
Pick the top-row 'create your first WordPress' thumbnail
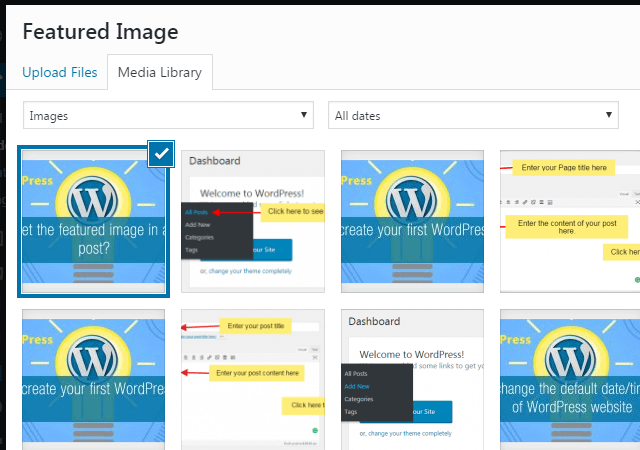point(412,221)
